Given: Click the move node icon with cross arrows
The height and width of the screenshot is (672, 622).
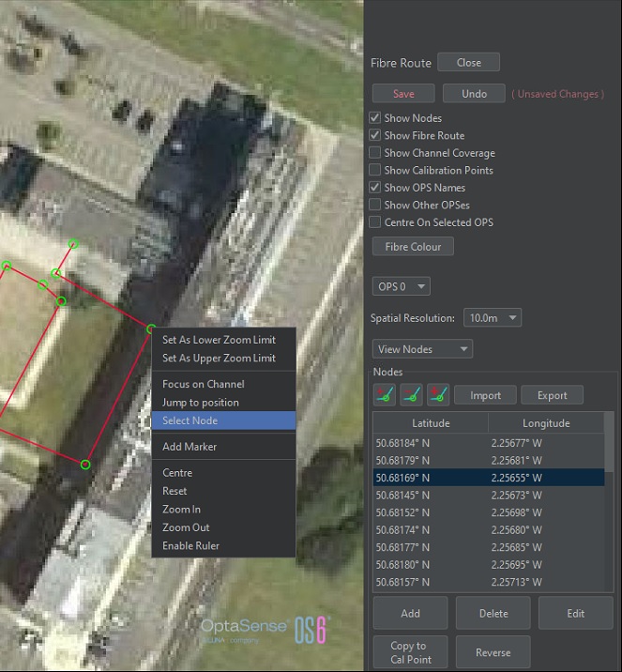Looking at the screenshot, I should click(438, 395).
